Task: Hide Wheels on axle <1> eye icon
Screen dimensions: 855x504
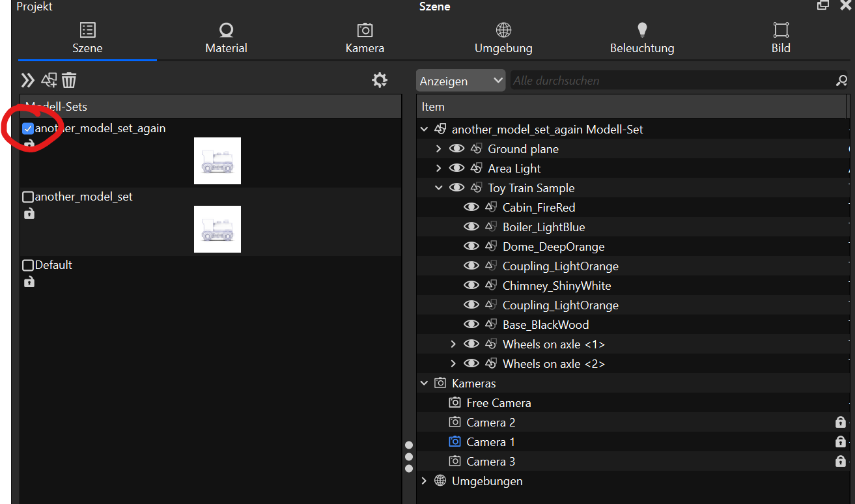Action: tap(471, 344)
